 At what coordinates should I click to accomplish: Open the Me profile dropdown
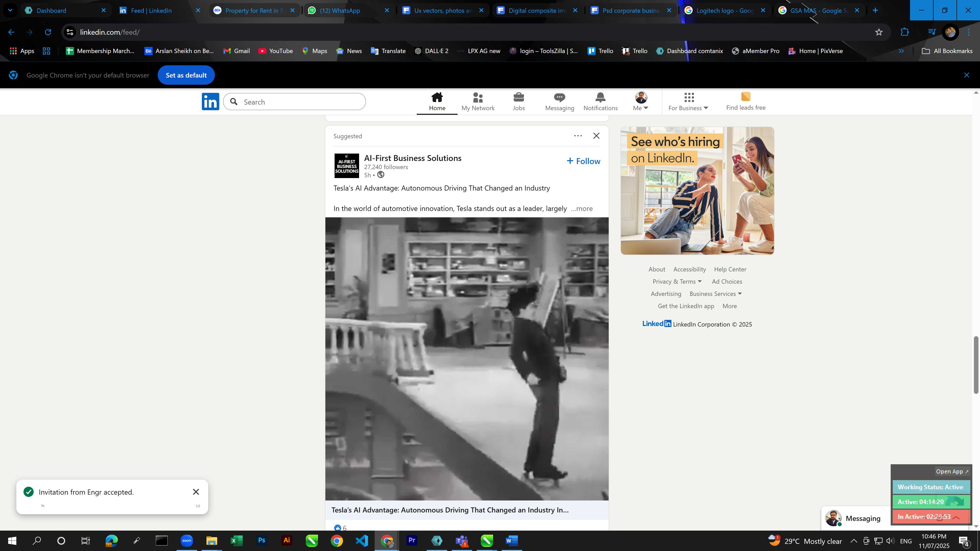[641, 102]
